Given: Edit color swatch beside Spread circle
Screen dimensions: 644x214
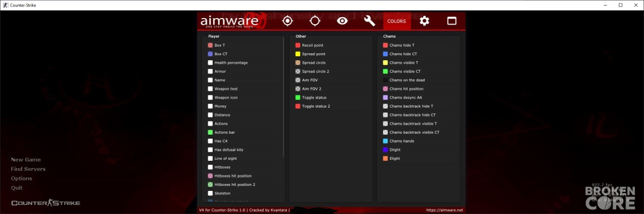Looking at the screenshot, I should pyautogui.click(x=298, y=63).
